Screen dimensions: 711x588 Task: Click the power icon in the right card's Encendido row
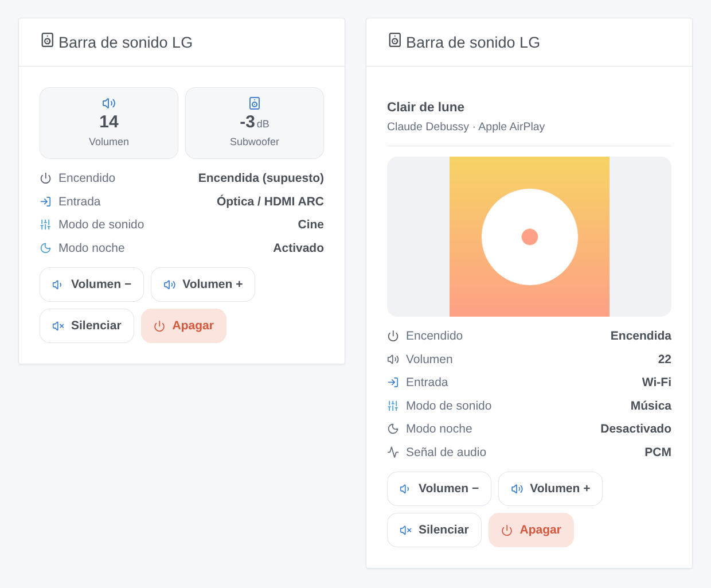coord(393,336)
